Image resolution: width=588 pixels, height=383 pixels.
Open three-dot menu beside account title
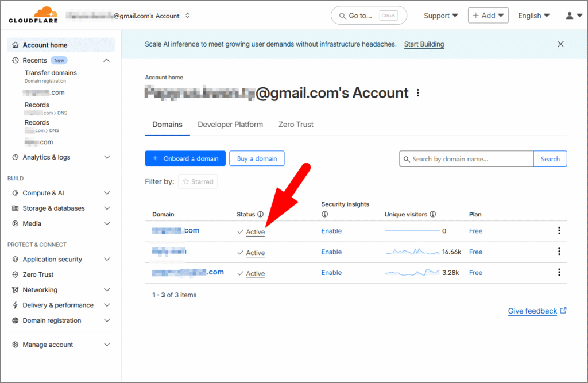418,93
